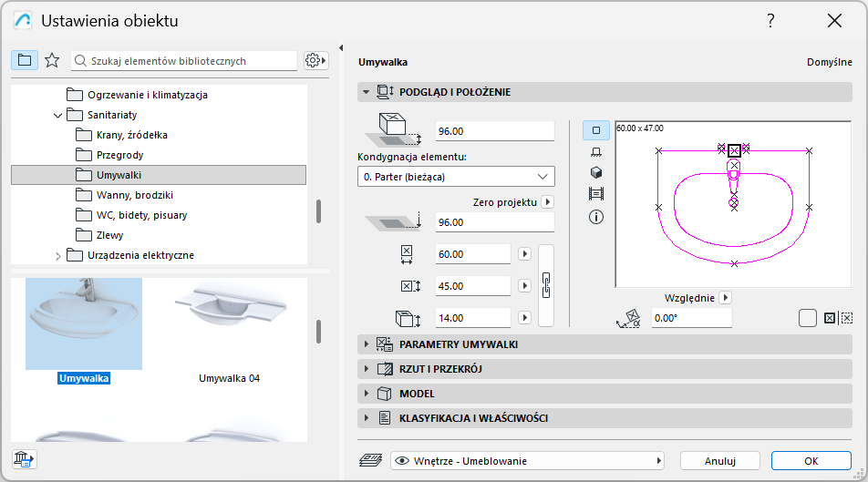
Task: Show 3D shaded preview cube icon
Action: (x=596, y=172)
